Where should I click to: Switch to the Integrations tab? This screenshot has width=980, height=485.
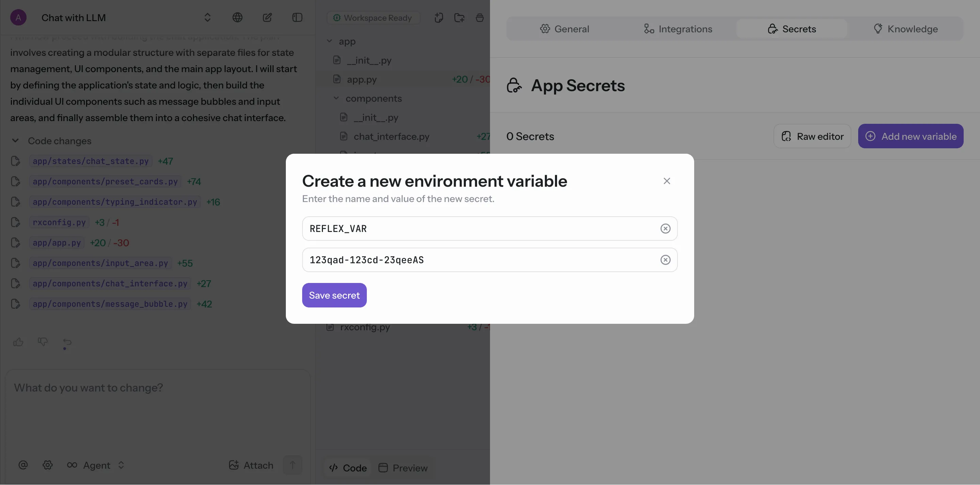click(677, 29)
